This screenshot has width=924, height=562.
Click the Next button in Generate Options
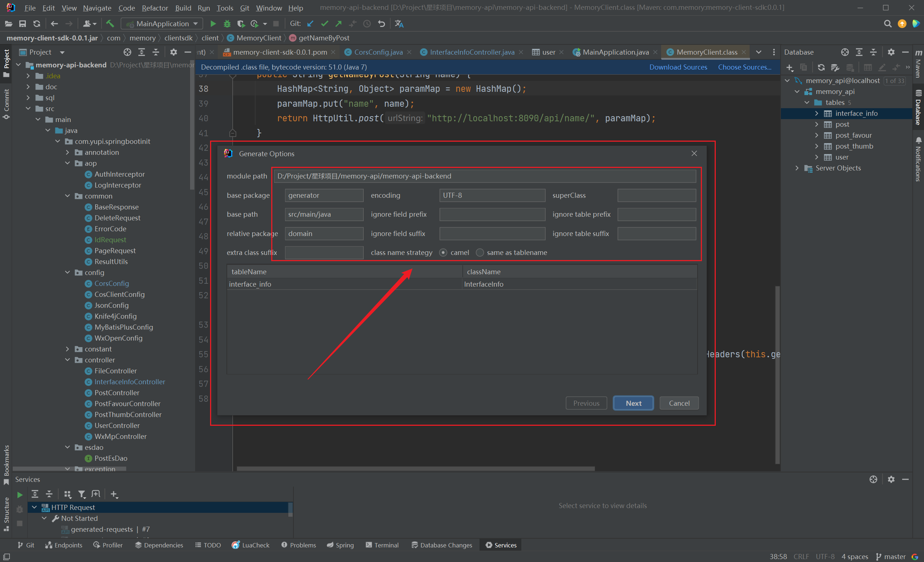pos(632,403)
